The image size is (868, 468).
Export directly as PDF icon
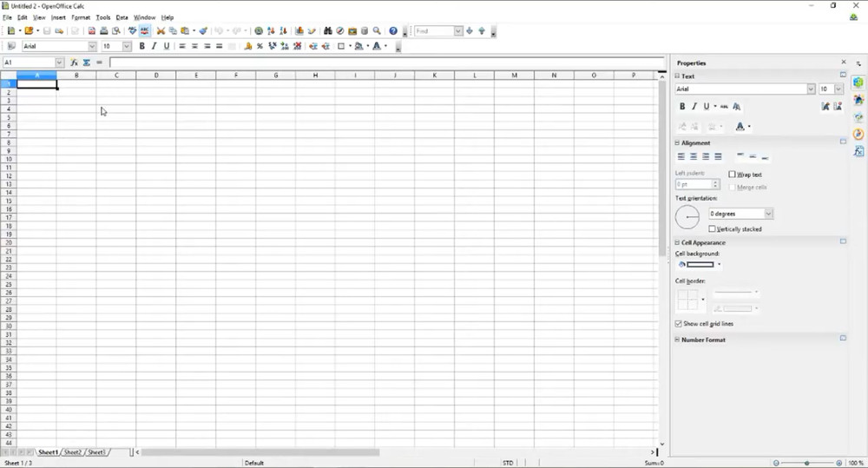click(92, 31)
